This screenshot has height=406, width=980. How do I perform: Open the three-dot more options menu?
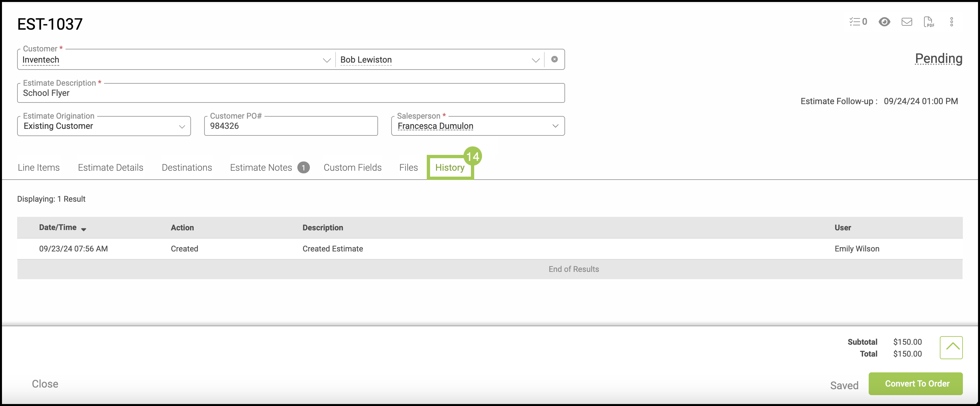coord(951,22)
